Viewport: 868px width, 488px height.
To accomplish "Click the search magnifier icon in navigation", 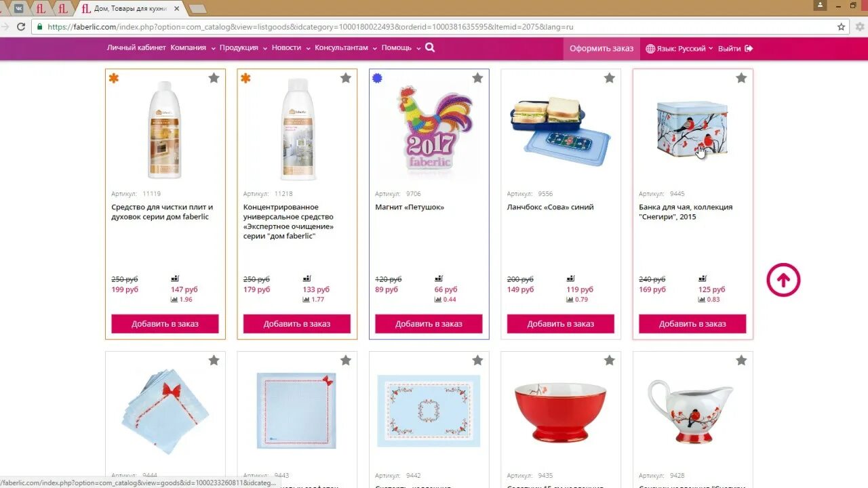I will click(429, 47).
